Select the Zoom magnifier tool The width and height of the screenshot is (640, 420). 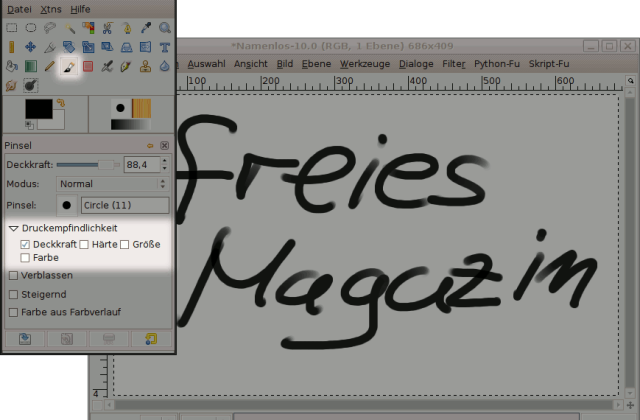pyautogui.click(x=164, y=28)
